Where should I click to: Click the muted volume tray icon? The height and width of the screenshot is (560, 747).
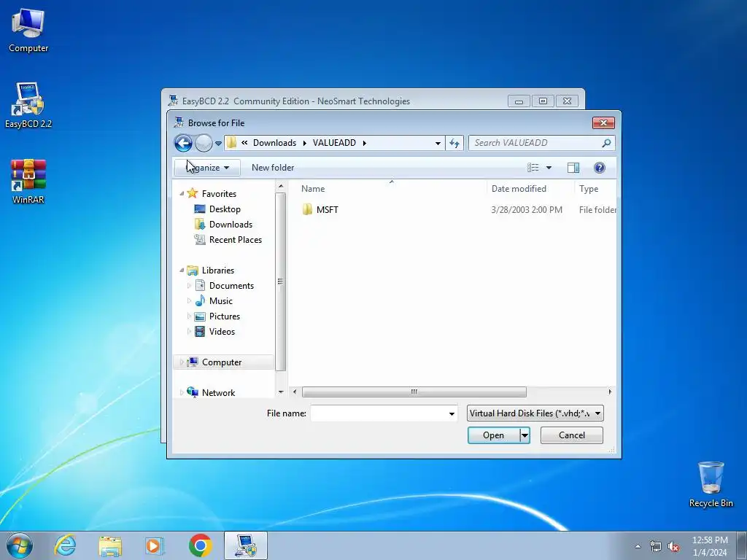coord(673,546)
